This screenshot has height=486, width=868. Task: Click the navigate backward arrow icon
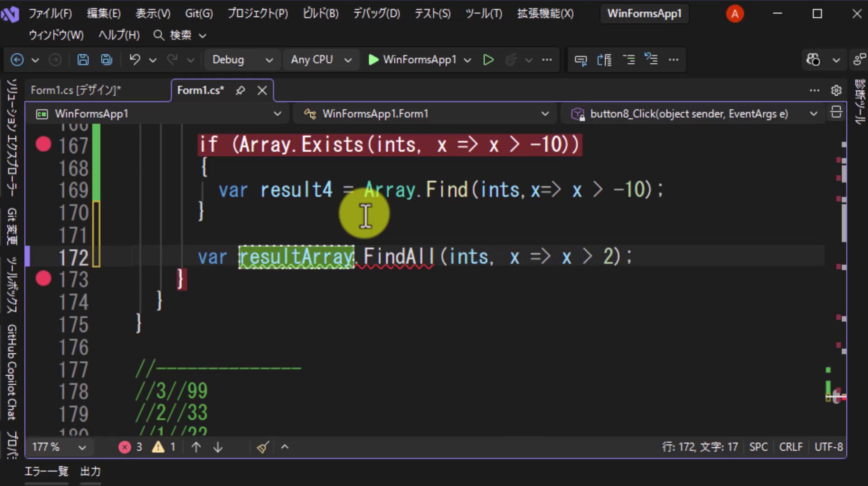[x=17, y=60]
